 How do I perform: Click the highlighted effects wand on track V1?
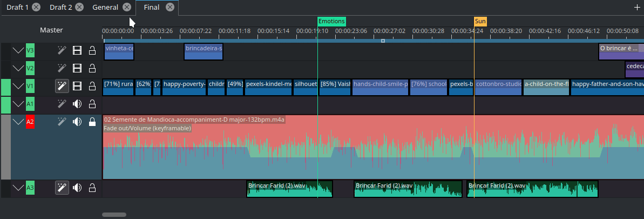pos(62,86)
